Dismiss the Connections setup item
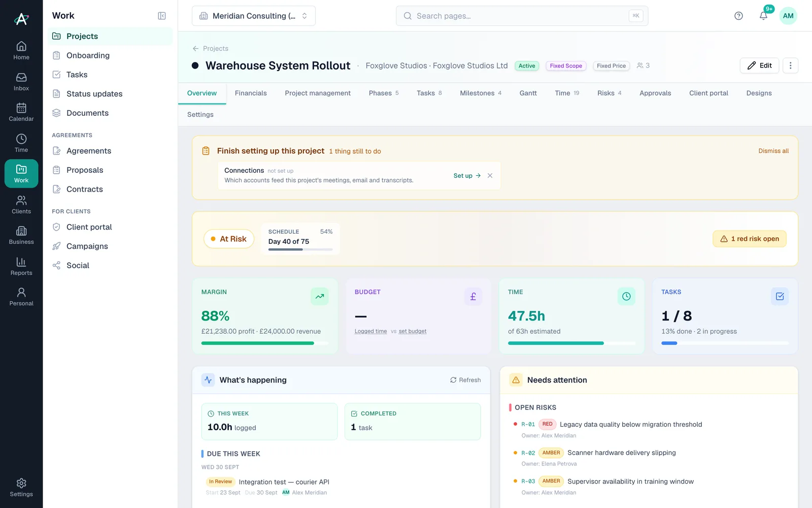The height and width of the screenshot is (508, 812). tap(490, 176)
